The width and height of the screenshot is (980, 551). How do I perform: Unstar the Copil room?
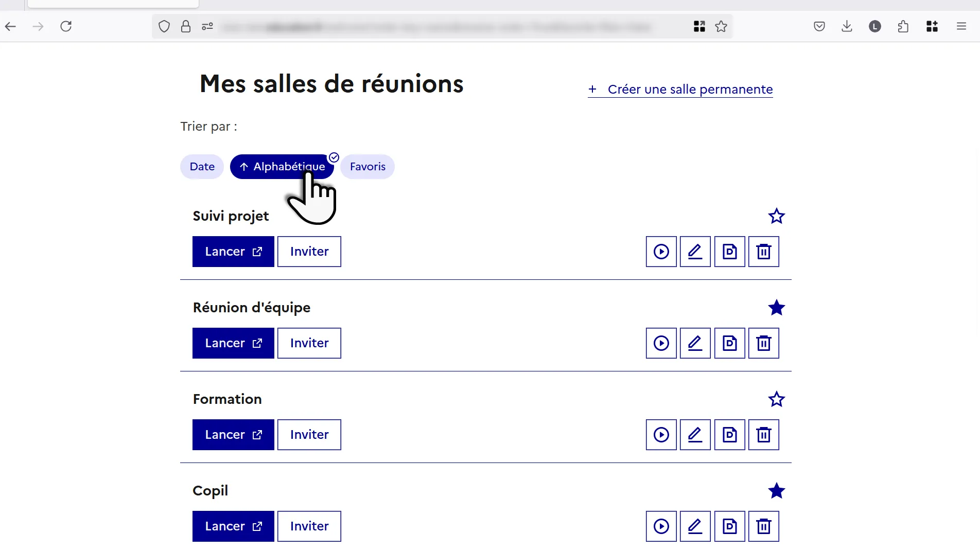776,491
